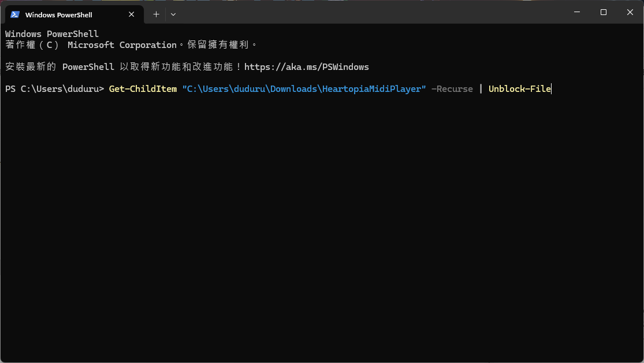644x363 pixels.
Task: Minimize the terminal window
Action: [577, 12]
